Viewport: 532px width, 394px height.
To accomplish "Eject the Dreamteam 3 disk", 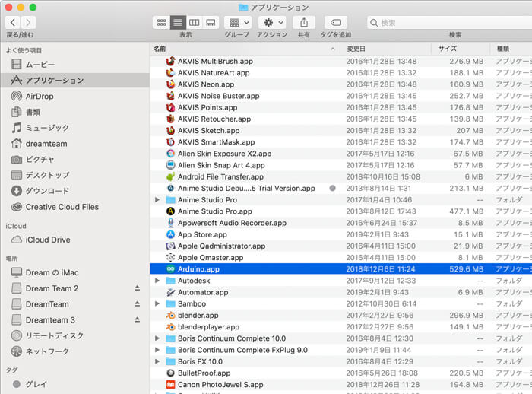I will pos(137,319).
